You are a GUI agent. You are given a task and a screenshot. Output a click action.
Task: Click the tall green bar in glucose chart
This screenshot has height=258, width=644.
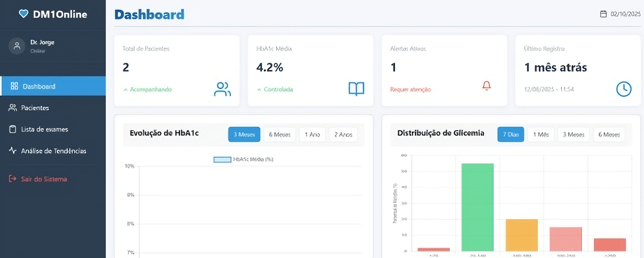(478, 207)
